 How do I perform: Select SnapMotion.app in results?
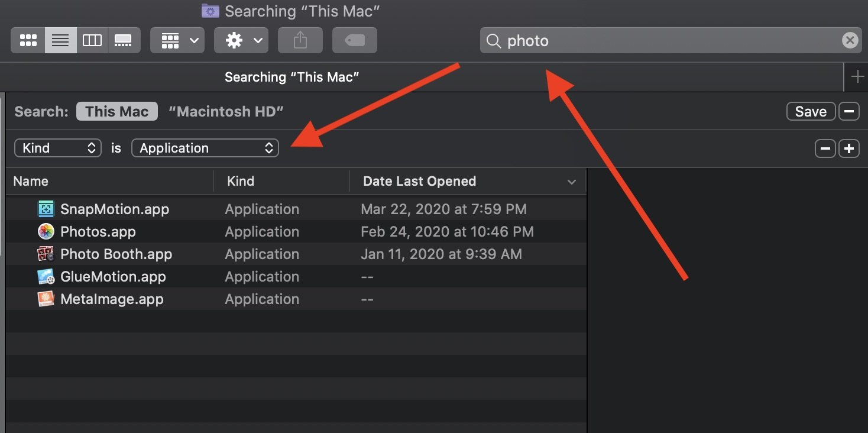tap(115, 209)
